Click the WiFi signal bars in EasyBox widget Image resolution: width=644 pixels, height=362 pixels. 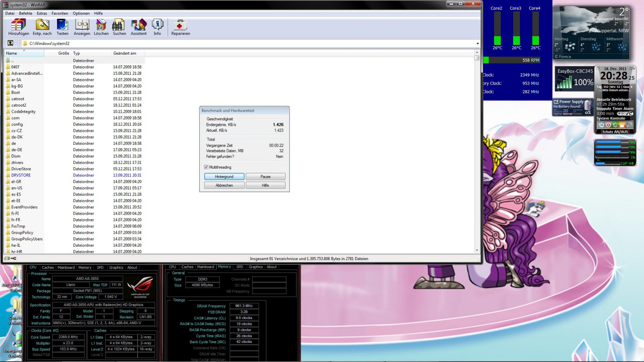tap(564, 83)
